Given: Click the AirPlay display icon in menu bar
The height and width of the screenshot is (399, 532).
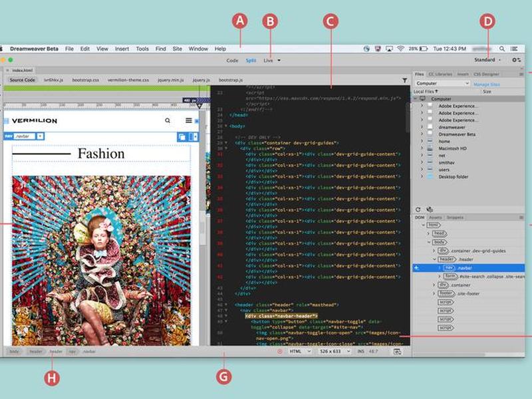Looking at the screenshot, I should pyautogui.click(x=389, y=49).
